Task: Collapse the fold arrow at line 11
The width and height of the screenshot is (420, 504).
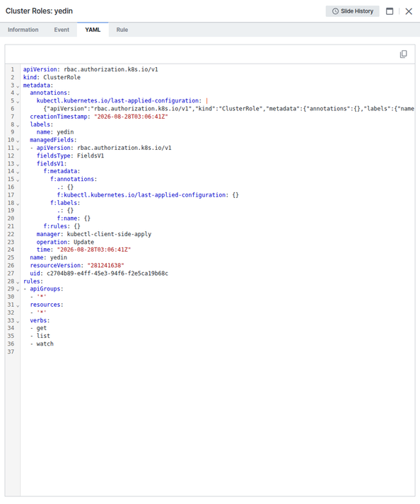Action: coord(18,148)
